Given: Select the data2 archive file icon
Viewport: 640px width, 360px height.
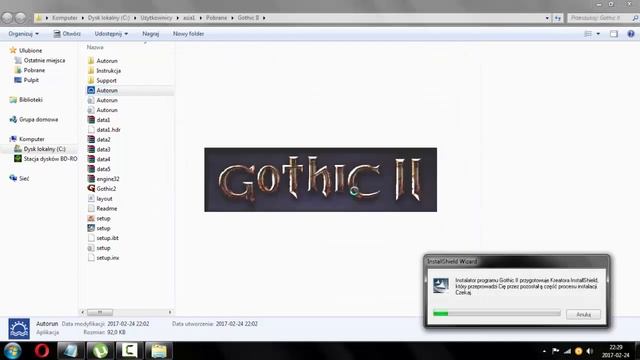Looking at the screenshot, I should click(x=91, y=140).
